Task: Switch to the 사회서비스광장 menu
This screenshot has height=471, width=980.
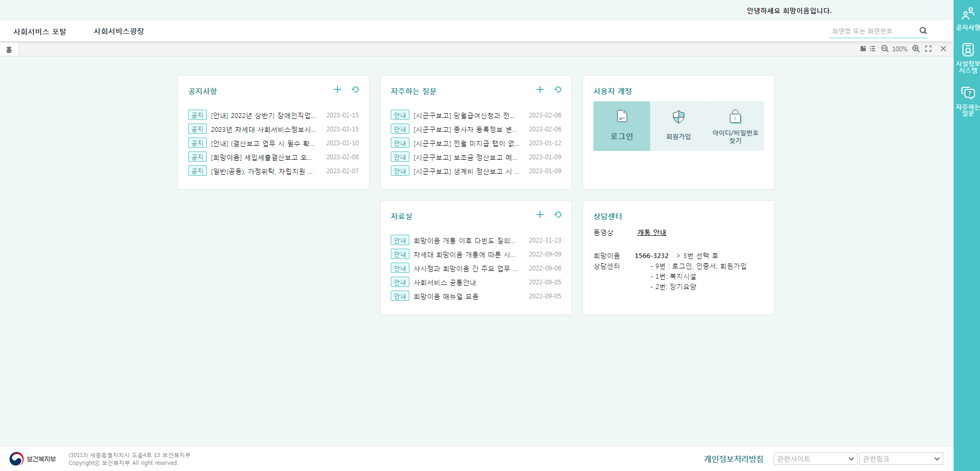Action: (118, 31)
